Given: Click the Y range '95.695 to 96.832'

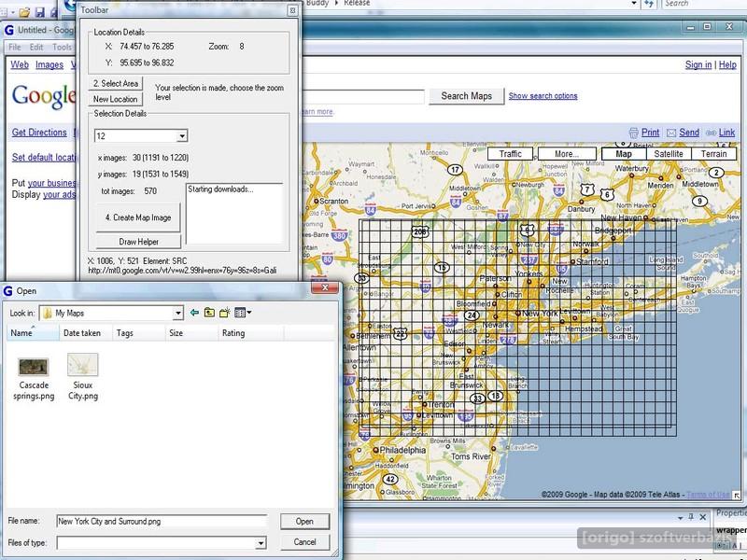Looking at the screenshot, I should (147, 63).
